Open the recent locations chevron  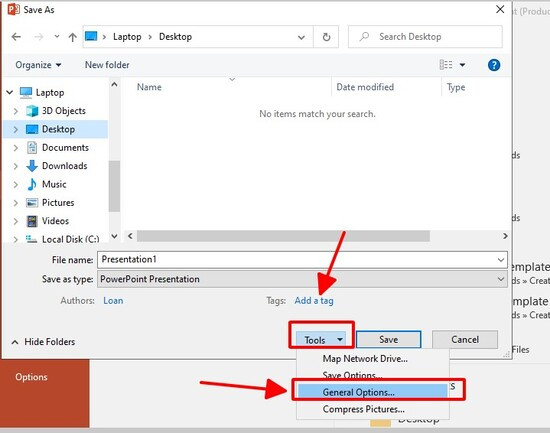click(x=57, y=36)
